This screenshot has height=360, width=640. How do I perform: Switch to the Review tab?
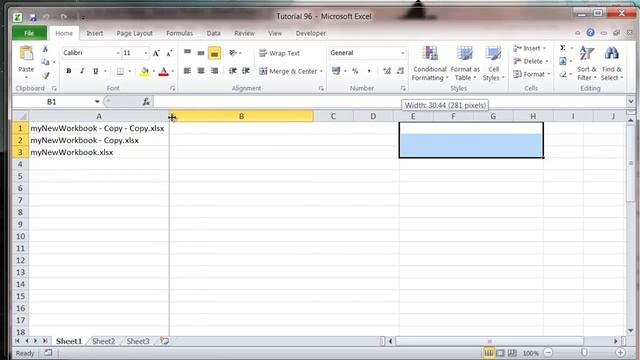point(244,33)
